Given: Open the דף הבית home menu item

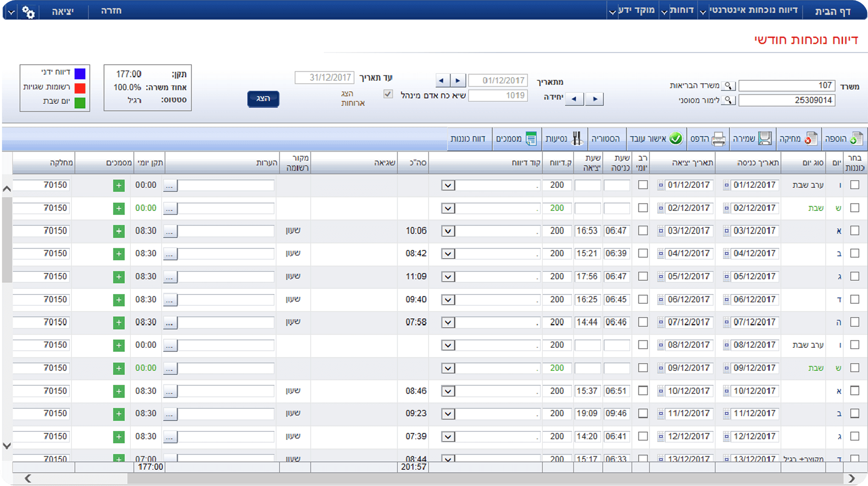Looking at the screenshot, I should tap(833, 11).
